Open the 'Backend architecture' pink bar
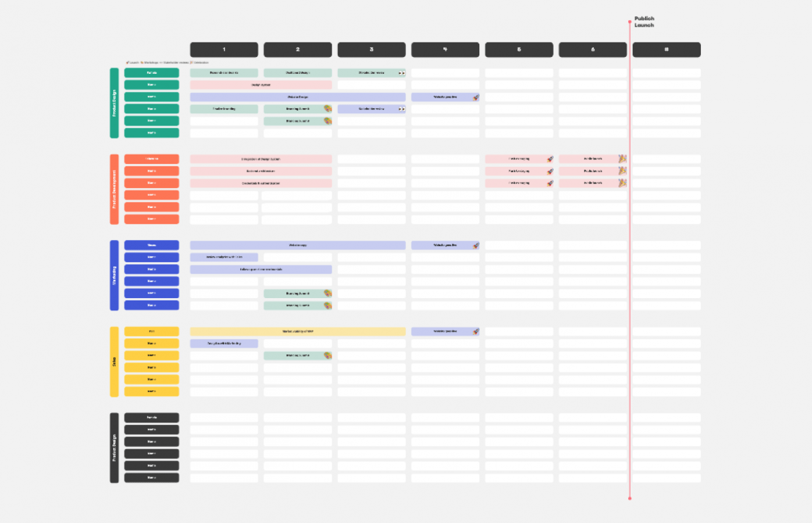This screenshot has height=523, width=812. pos(261,171)
